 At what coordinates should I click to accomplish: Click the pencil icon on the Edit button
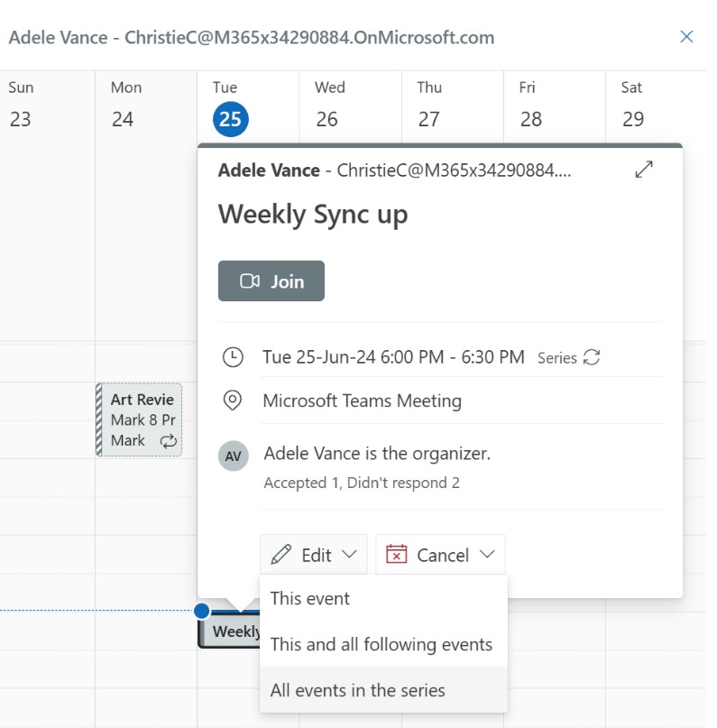[283, 554]
